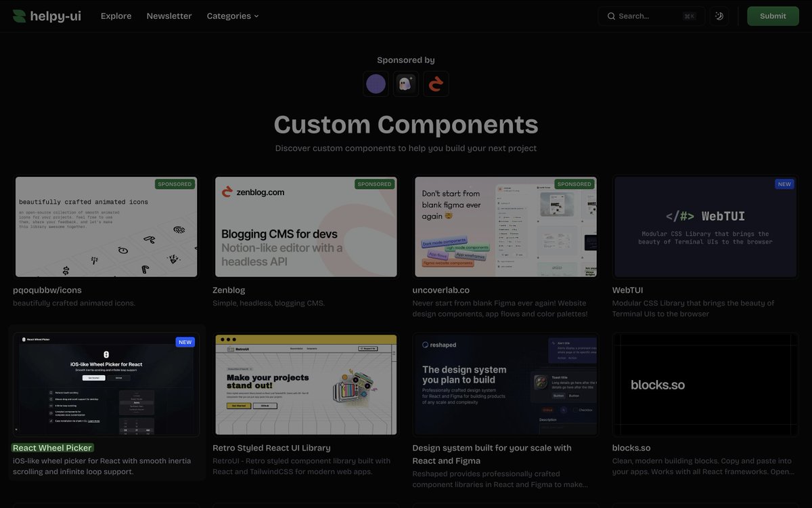The image size is (812, 508).
Task: Click the WebTUI title link
Action: coord(628,290)
